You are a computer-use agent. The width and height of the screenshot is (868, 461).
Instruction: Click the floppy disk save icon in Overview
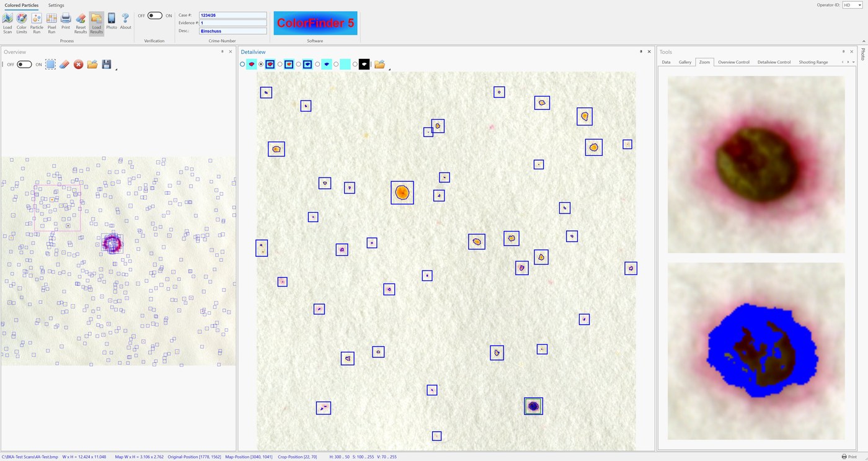(107, 64)
